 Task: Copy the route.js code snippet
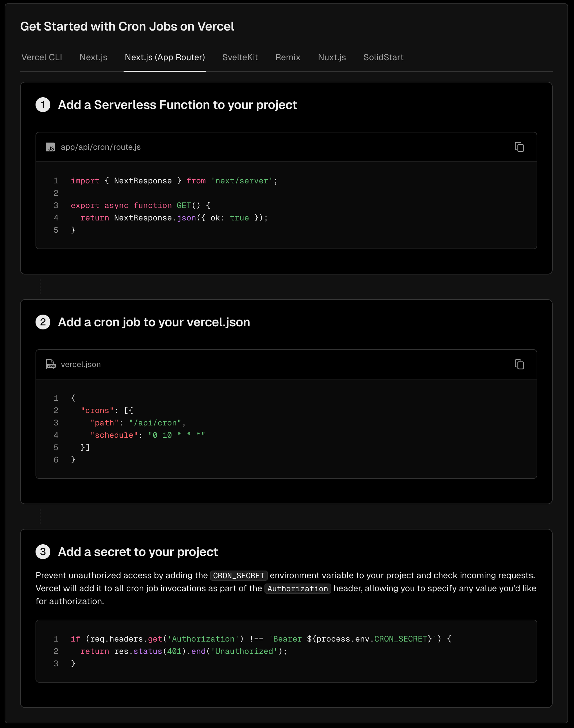coord(519,147)
